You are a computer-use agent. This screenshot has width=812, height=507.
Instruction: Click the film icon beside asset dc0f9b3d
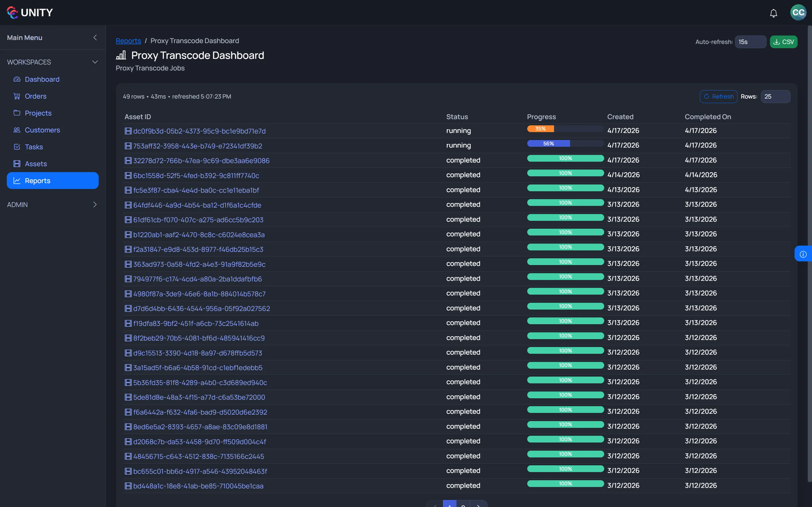(129, 131)
